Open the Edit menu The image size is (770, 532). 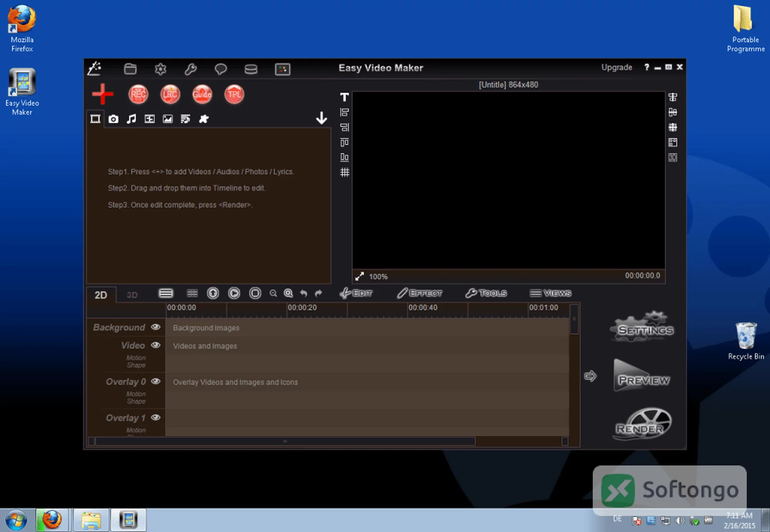tap(356, 293)
